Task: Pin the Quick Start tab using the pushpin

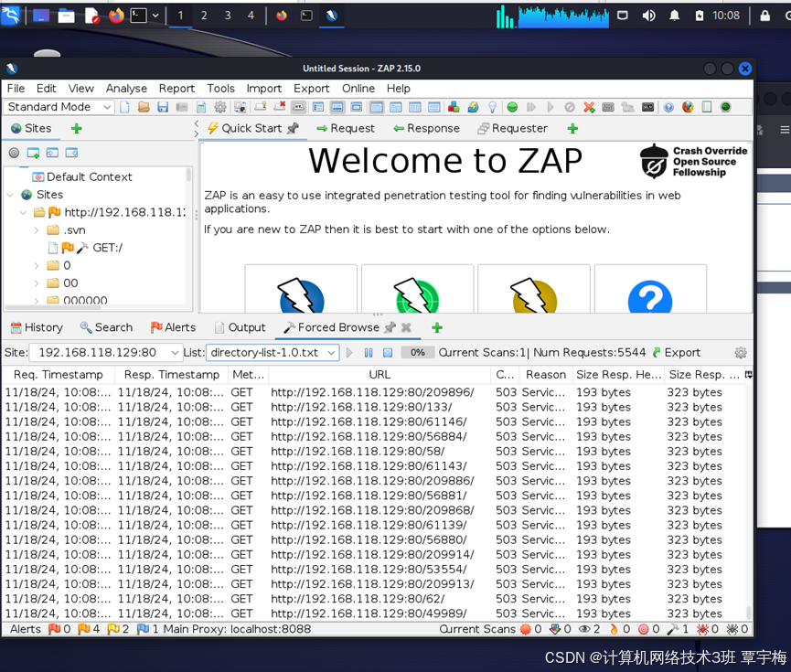Action: (293, 128)
